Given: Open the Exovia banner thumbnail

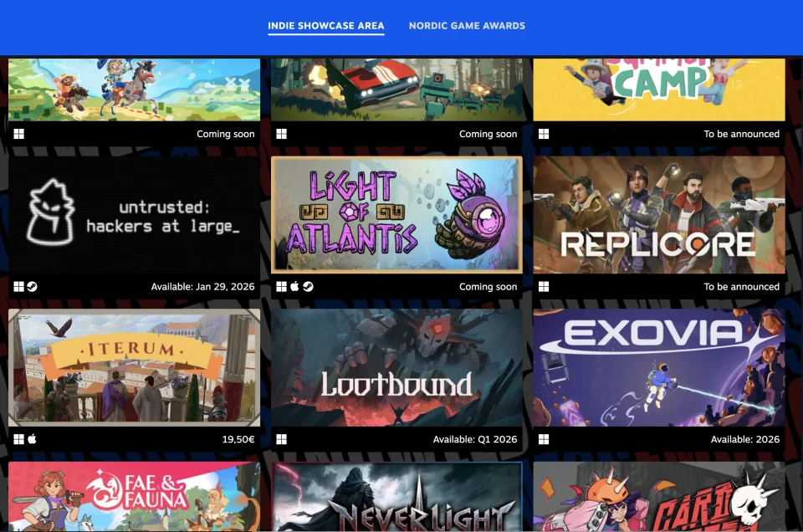Looking at the screenshot, I should pyautogui.click(x=660, y=366).
